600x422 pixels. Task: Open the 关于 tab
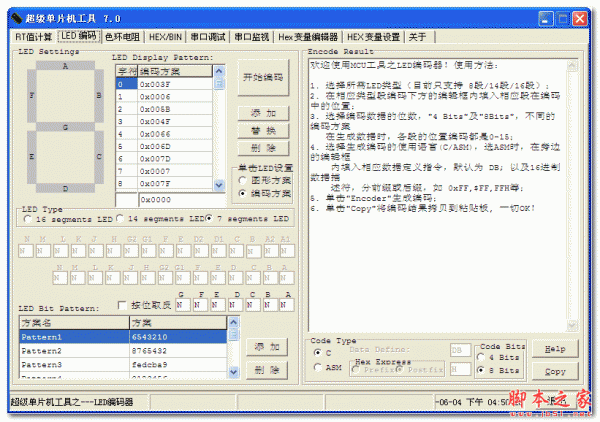pos(417,37)
